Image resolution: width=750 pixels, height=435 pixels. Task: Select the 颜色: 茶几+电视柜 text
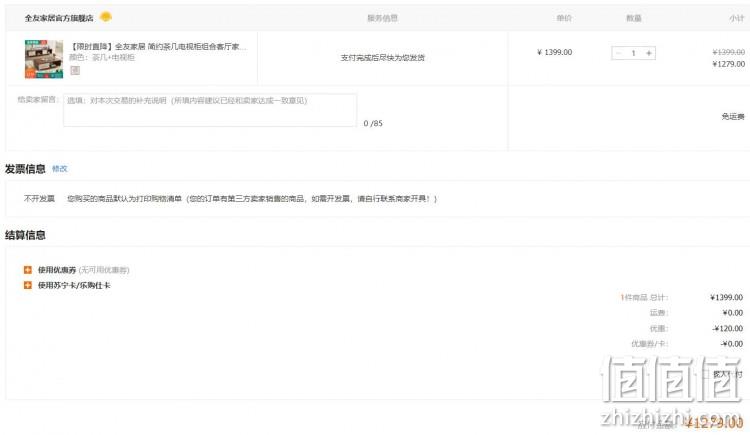coord(102,57)
